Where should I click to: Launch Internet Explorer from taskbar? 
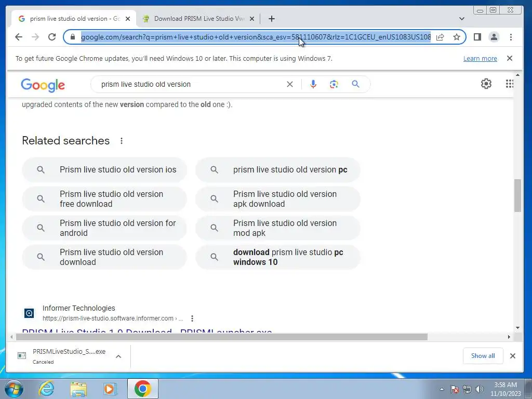pyautogui.click(x=46, y=389)
